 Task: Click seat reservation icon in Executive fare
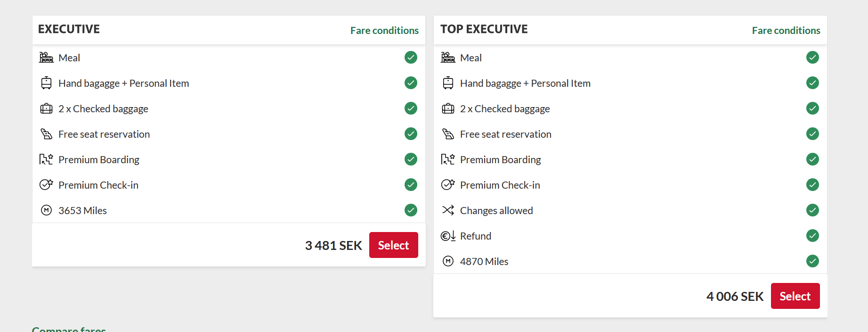(x=46, y=134)
